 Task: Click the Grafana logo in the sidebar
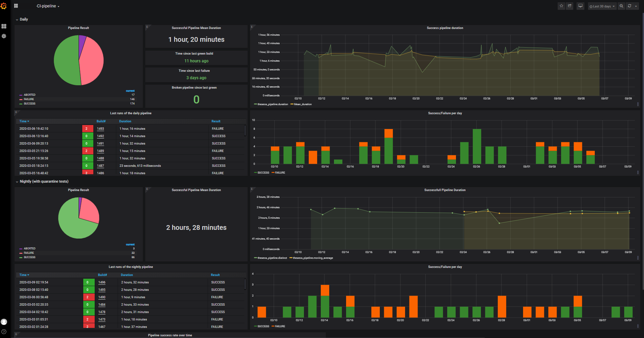[4, 6]
